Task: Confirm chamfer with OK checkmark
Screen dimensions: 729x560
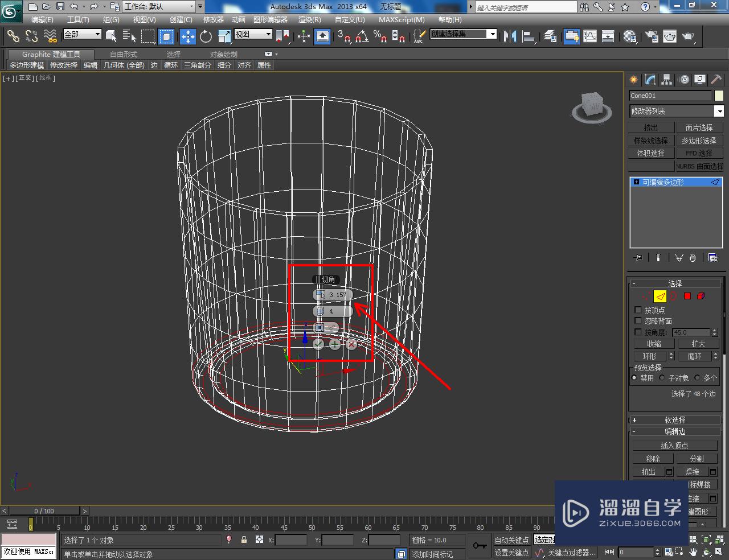Action: tap(318, 344)
